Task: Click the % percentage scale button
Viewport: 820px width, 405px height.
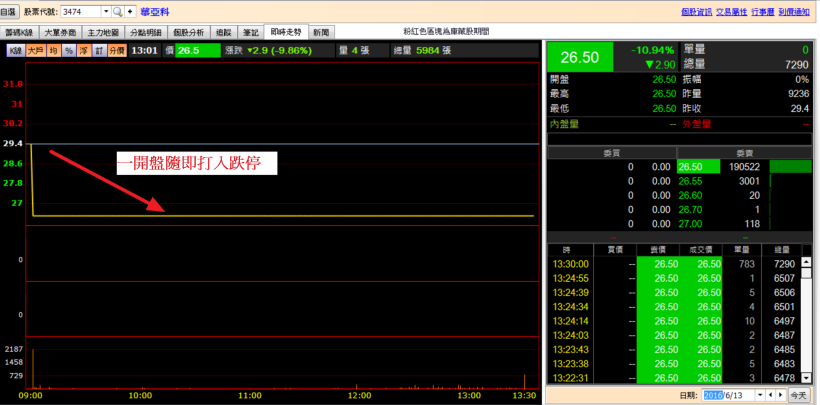Action: click(69, 50)
